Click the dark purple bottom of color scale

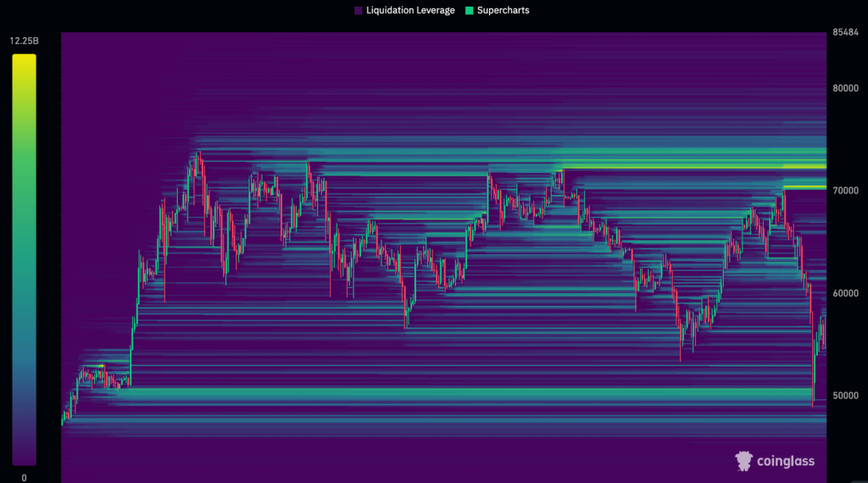[24, 458]
